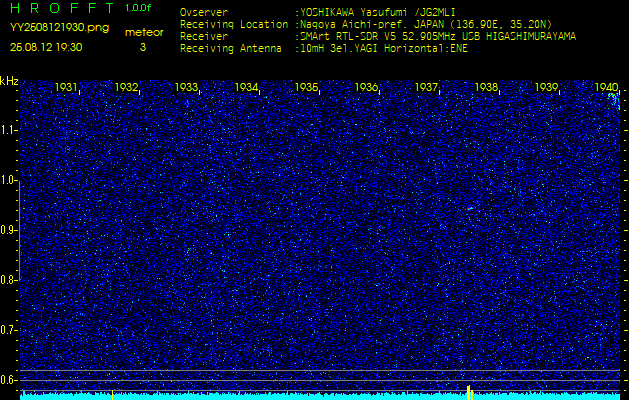Click the 0.6 kHz frequency label

click(x=8, y=380)
